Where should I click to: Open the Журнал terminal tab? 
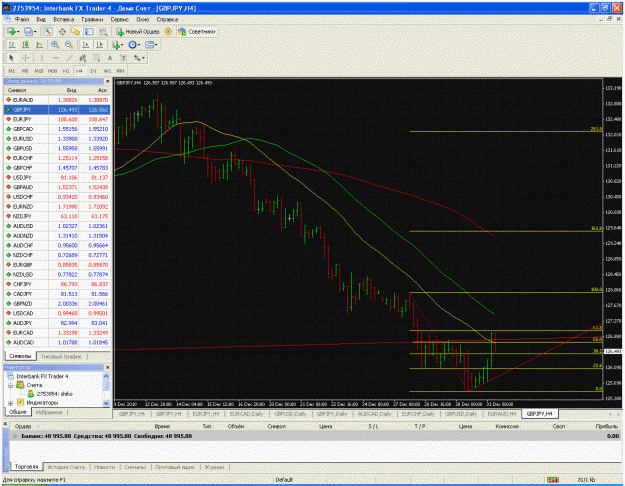click(214, 466)
